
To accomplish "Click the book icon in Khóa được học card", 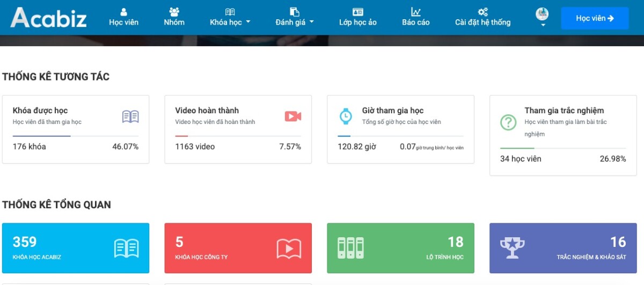I will [130, 116].
